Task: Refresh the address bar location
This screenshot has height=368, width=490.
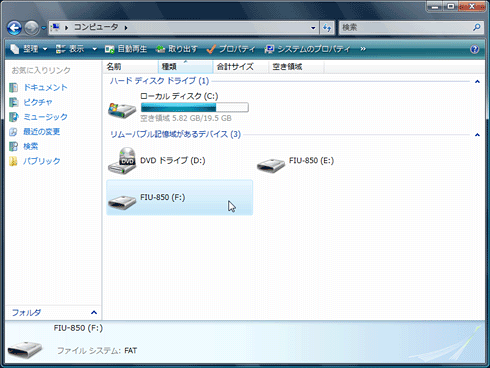Action: [x=327, y=28]
